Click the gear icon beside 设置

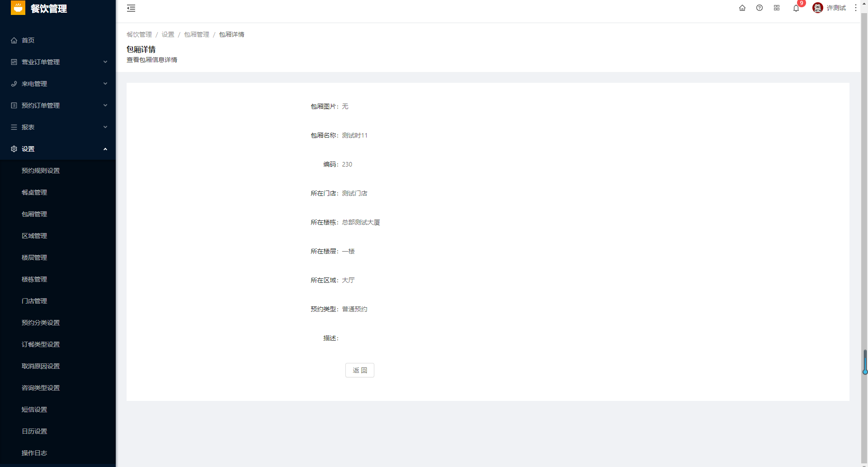coord(14,149)
